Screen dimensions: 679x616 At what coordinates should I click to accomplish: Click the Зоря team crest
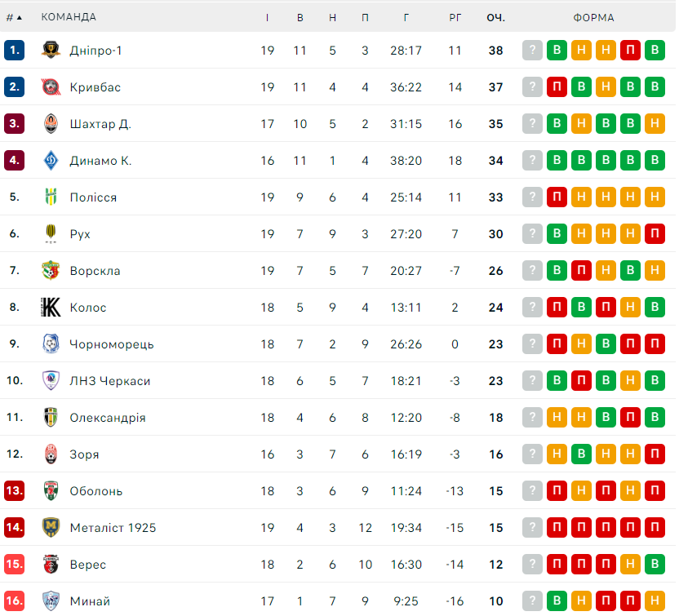[51, 454]
